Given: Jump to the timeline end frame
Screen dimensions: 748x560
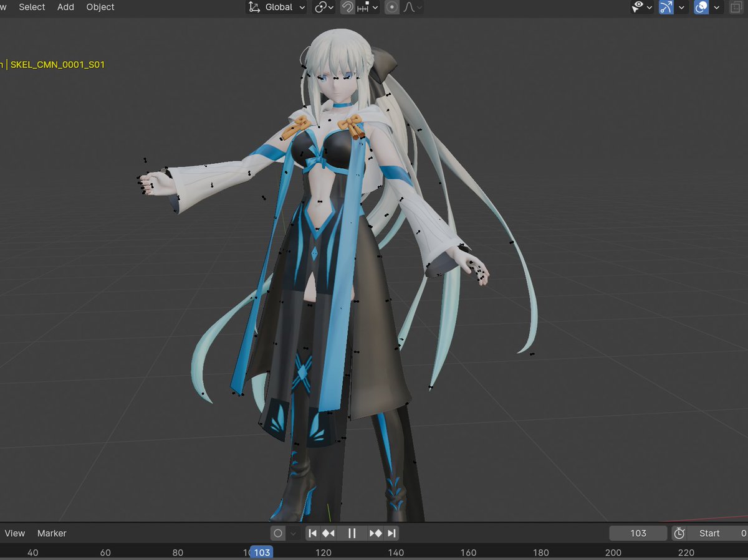Looking at the screenshot, I should 391,533.
